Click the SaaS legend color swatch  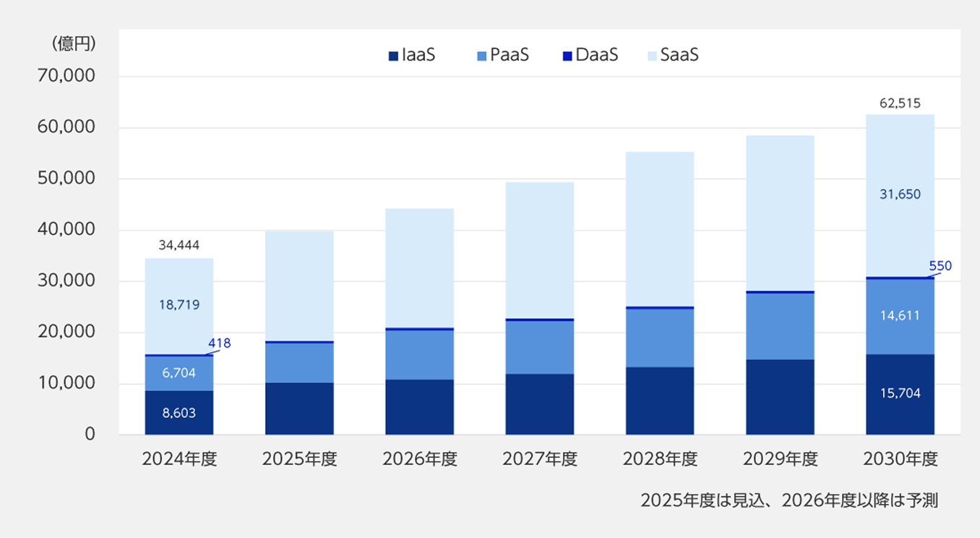coord(653,56)
